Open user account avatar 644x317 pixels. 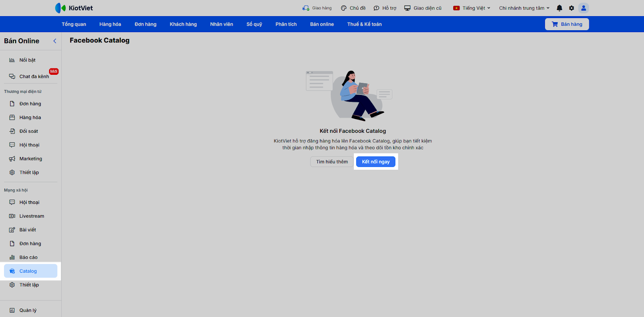point(584,8)
